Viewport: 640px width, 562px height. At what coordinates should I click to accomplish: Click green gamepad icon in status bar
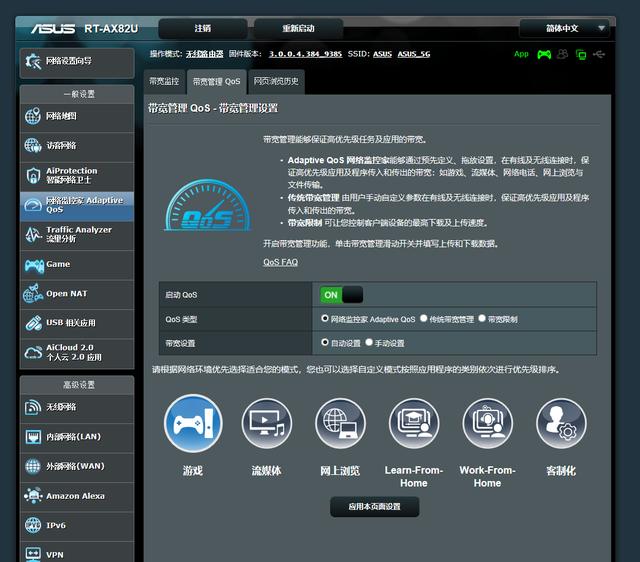click(544, 54)
